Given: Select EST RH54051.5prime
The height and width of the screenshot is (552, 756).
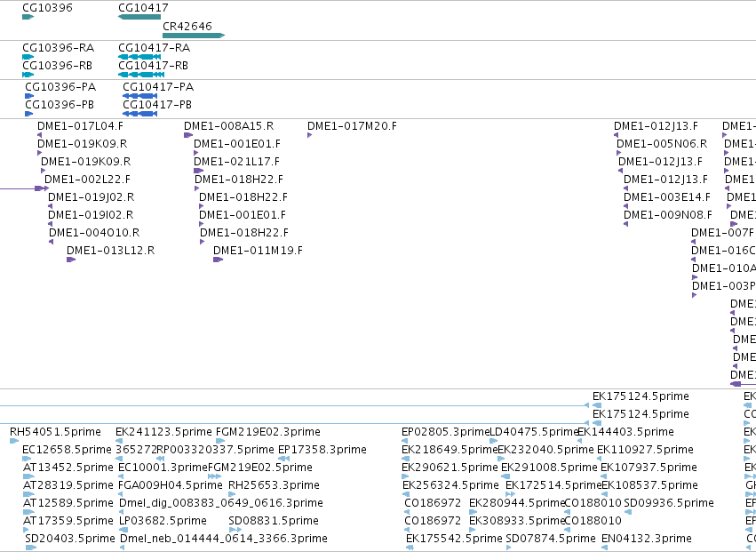Looking at the screenshot, I should 55,432.
